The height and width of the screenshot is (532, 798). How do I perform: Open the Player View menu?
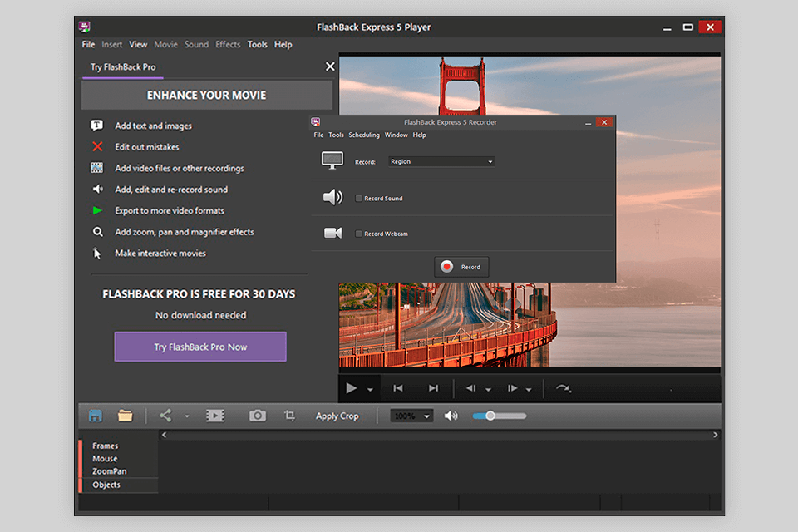coord(138,44)
